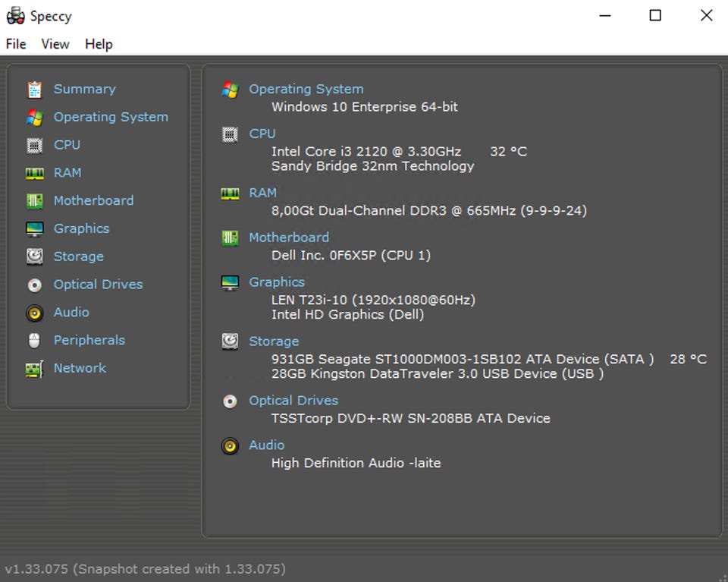Image resolution: width=728 pixels, height=582 pixels.
Task: Go to Operating System in the sidebar
Action: (x=111, y=117)
